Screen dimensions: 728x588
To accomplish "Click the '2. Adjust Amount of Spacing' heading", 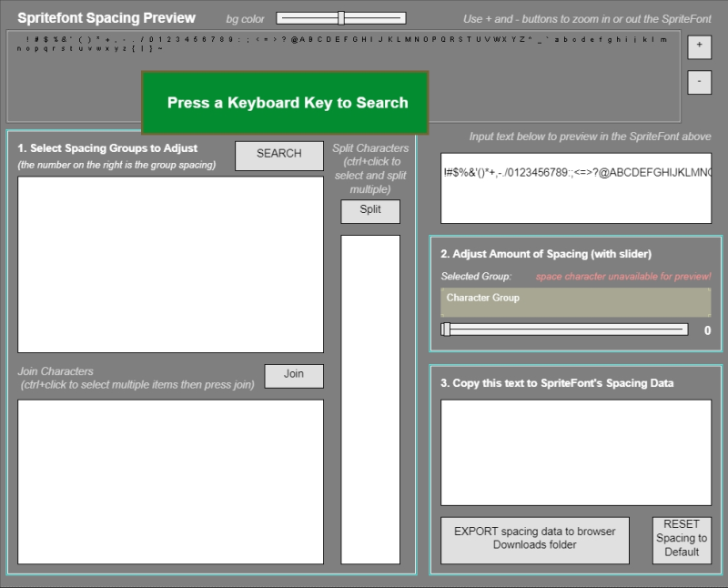I will pyautogui.click(x=546, y=254).
